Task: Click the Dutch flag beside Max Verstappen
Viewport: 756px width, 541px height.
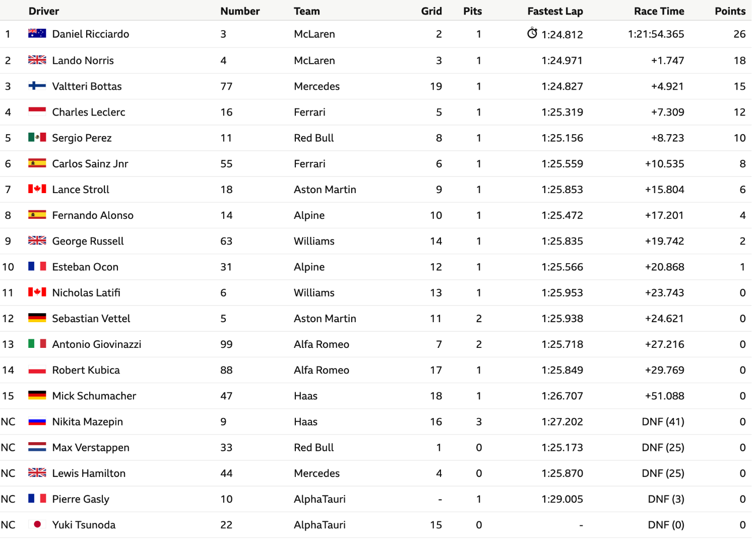Action: (37, 447)
